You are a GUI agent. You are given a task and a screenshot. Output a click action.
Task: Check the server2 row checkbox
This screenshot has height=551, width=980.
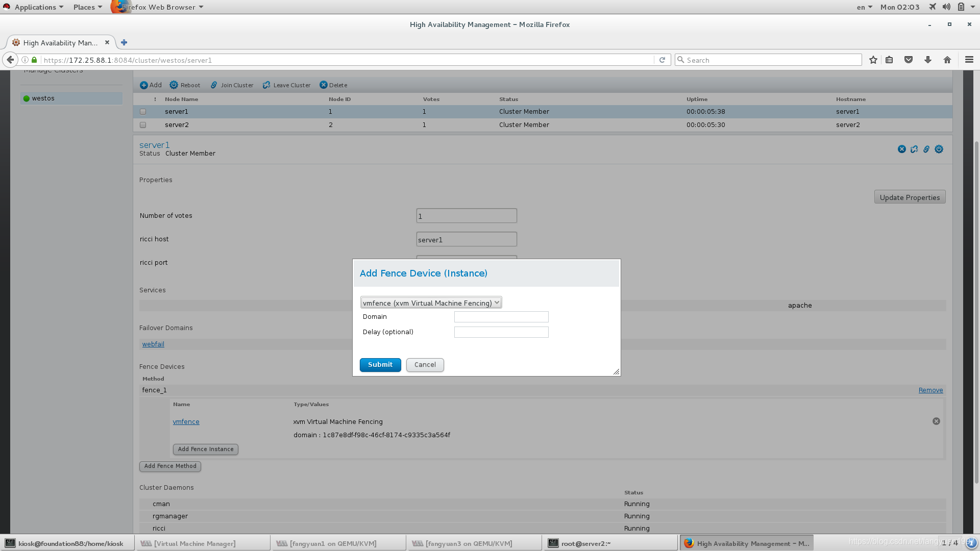[x=143, y=125]
